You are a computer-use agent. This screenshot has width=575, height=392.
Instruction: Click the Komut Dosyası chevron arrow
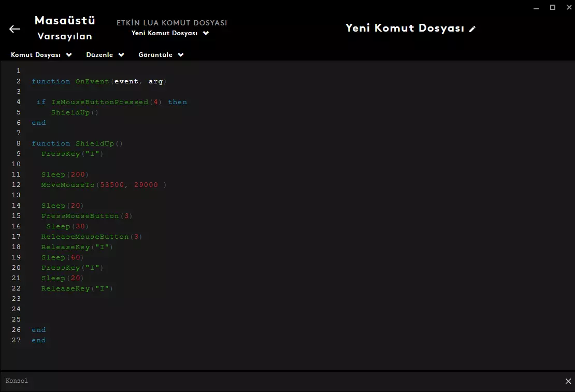coord(69,55)
